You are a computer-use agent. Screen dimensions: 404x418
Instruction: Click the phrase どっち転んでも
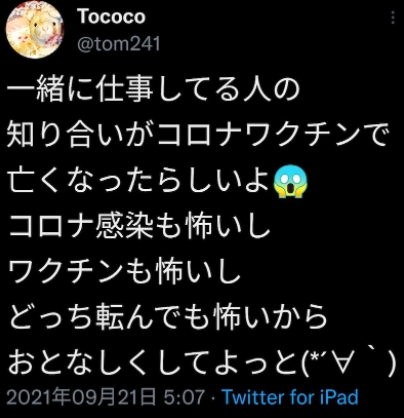click(109, 317)
